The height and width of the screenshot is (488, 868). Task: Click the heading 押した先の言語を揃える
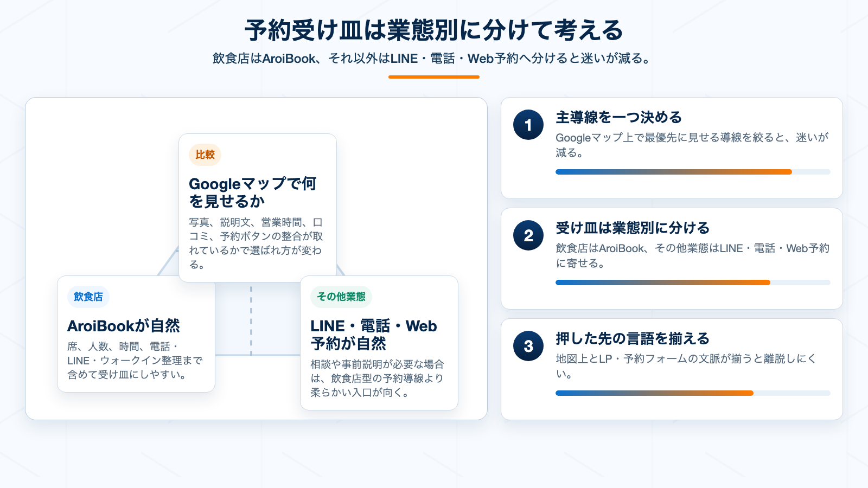coord(633,338)
